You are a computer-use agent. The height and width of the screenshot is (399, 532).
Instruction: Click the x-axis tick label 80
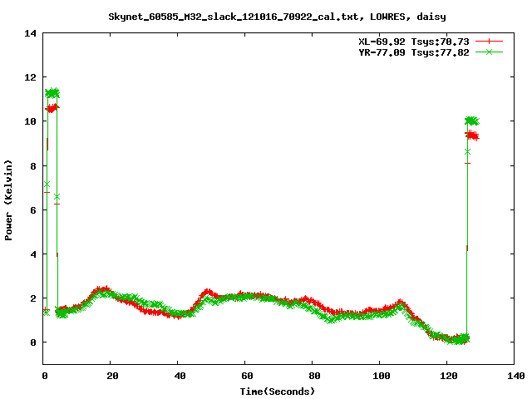click(x=314, y=376)
